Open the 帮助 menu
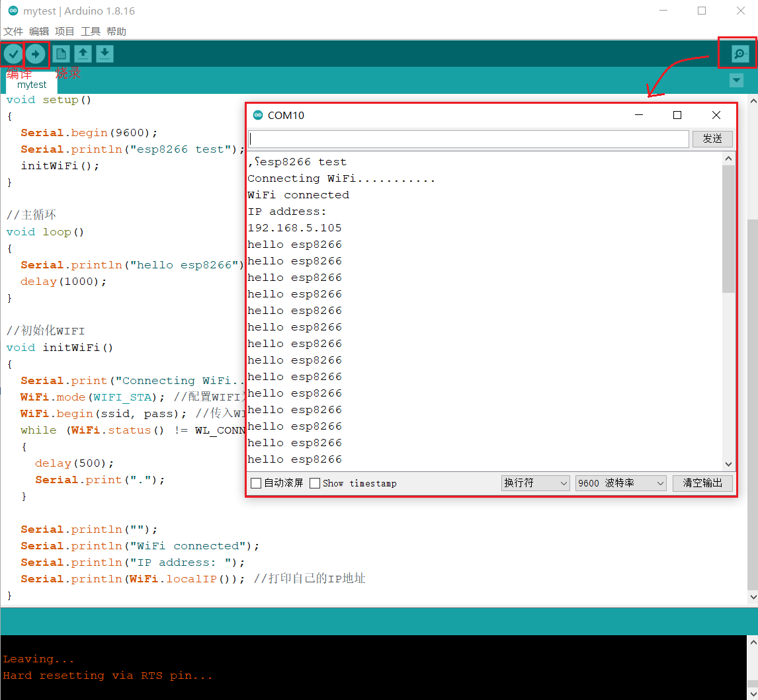The height and width of the screenshot is (700, 758). pos(116,32)
